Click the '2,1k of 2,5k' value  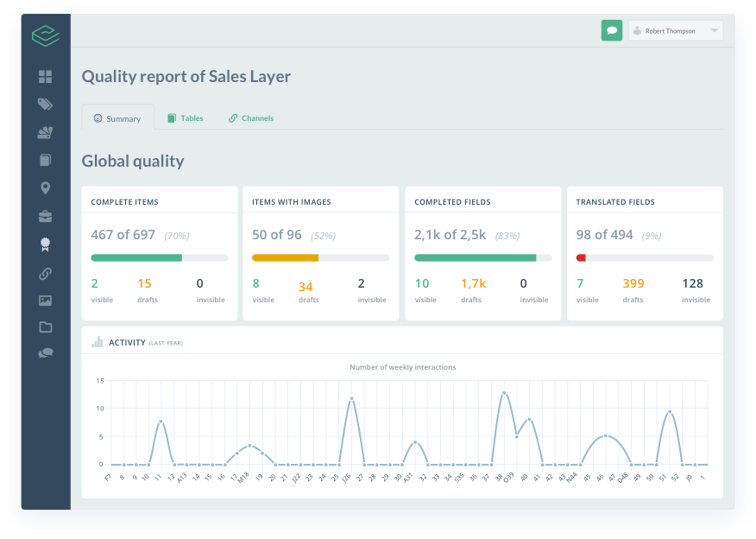(450, 234)
